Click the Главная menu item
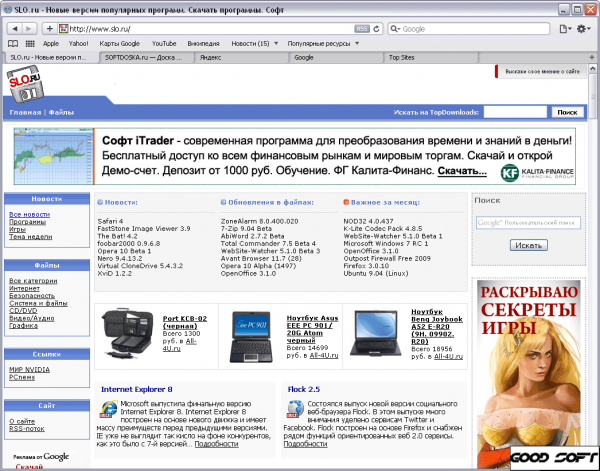Viewport: 600px width, 471px height. click(25, 112)
